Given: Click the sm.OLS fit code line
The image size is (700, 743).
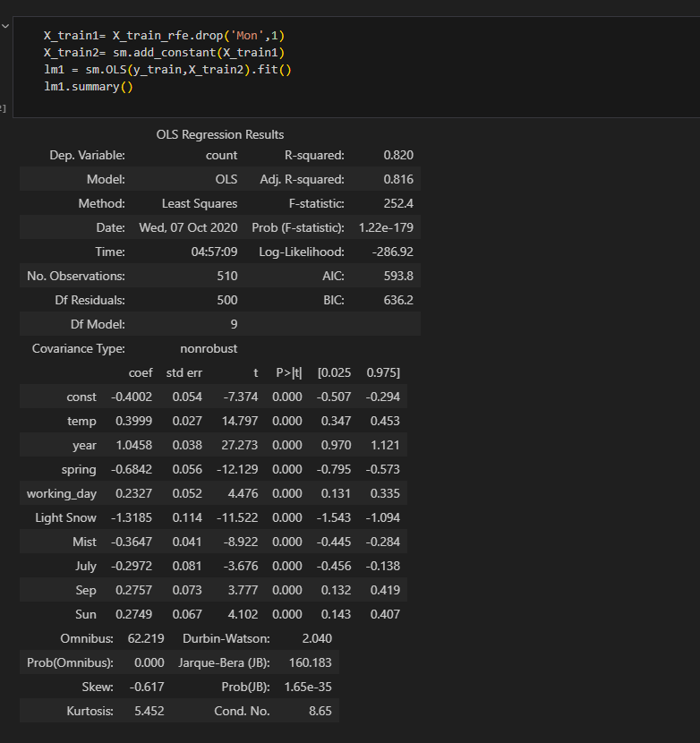Looking at the screenshot, I should click(167, 70).
